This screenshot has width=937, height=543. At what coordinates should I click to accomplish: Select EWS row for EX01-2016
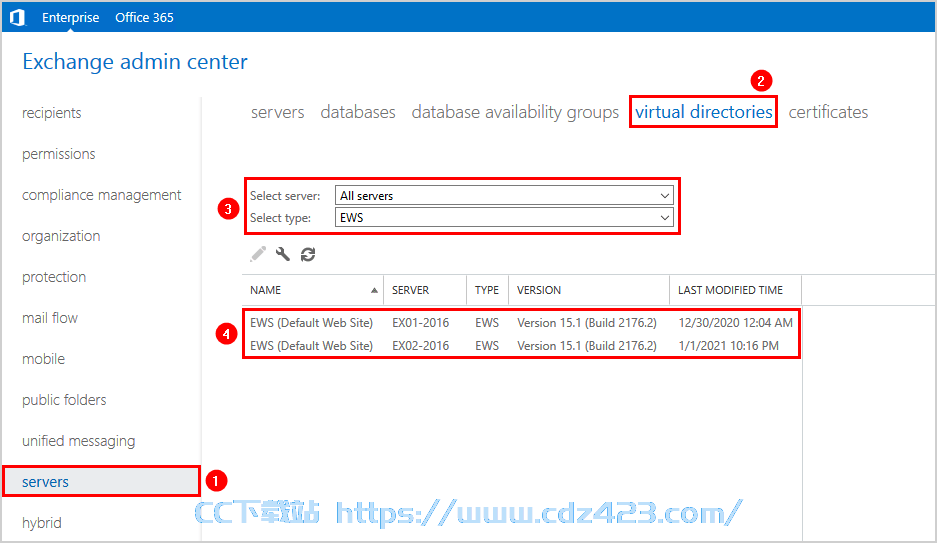521,323
